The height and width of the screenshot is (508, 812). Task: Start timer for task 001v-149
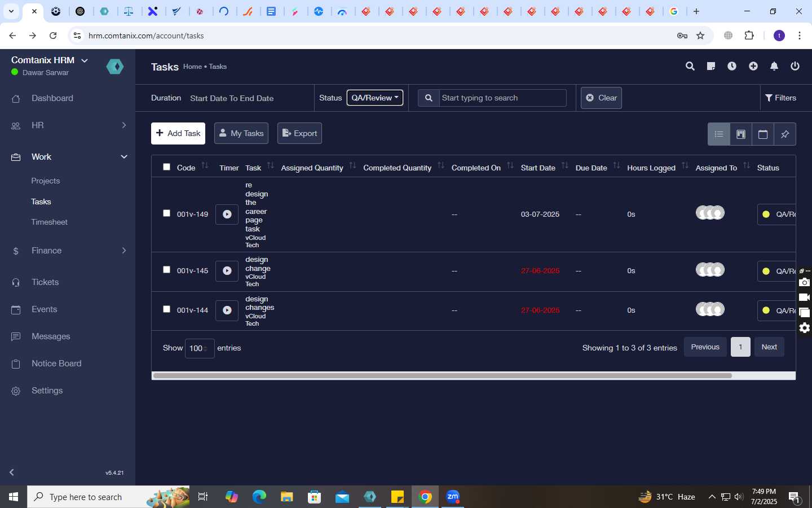227,214
